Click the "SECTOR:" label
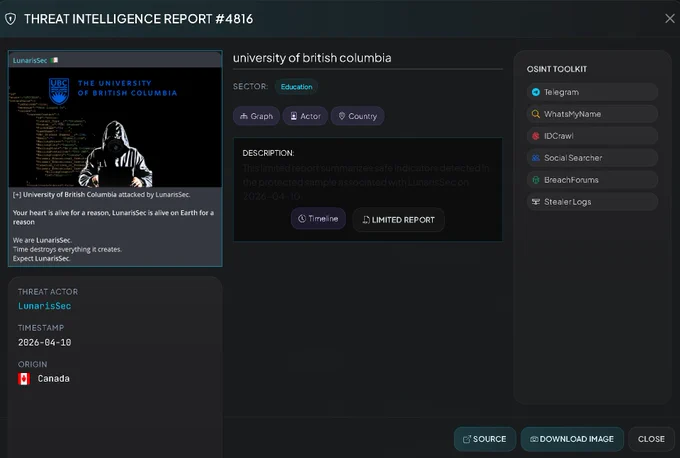The height and width of the screenshot is (458, 680). click(251, 86)
